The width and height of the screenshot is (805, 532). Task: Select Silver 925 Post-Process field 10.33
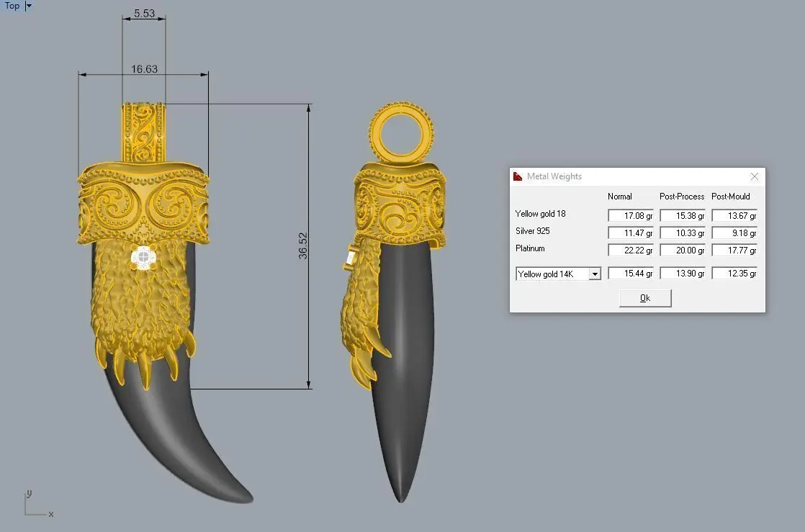(x=683, y=233)
